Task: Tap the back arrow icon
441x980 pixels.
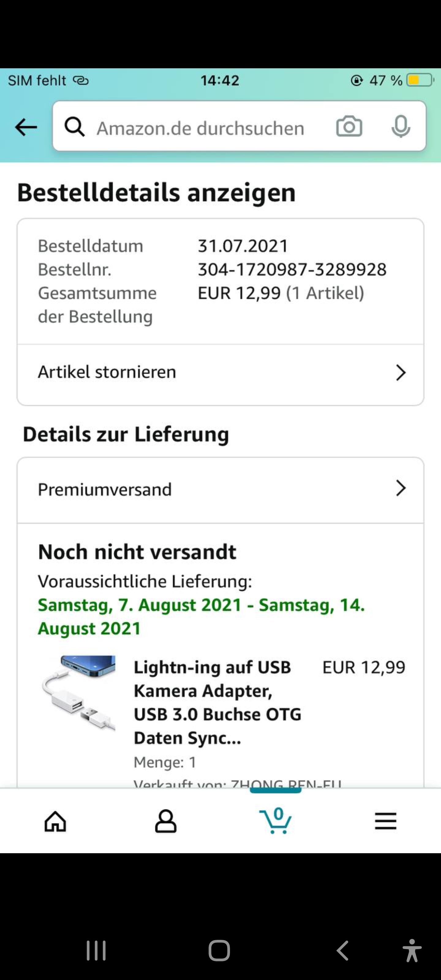Action: [26, 127]
